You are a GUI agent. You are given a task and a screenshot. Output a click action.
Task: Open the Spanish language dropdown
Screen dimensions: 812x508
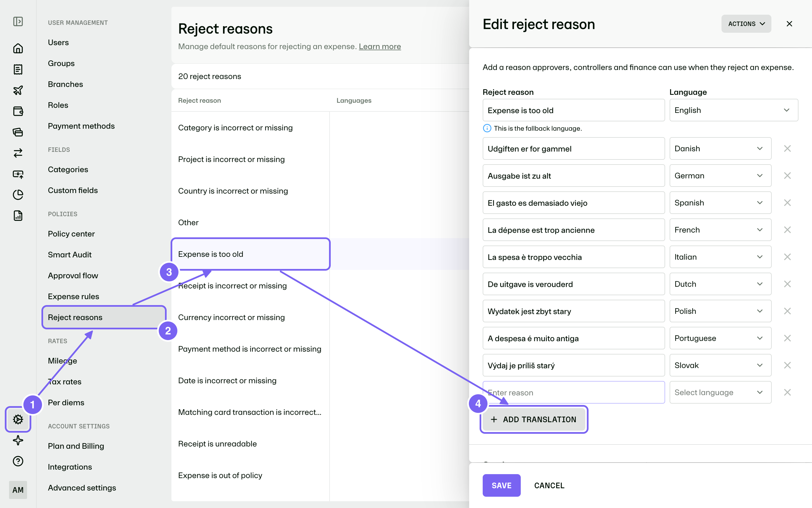[x=720, y=203]
